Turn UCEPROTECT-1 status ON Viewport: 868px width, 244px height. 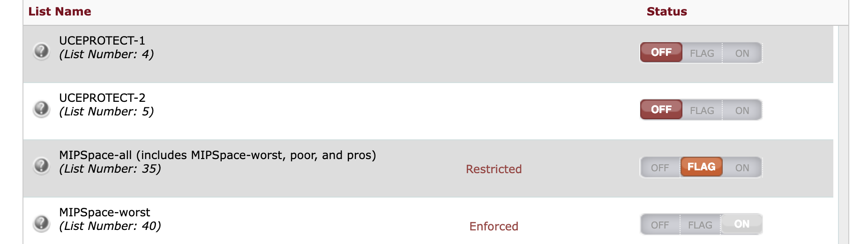pyautogui.click(x=742, y=53)
